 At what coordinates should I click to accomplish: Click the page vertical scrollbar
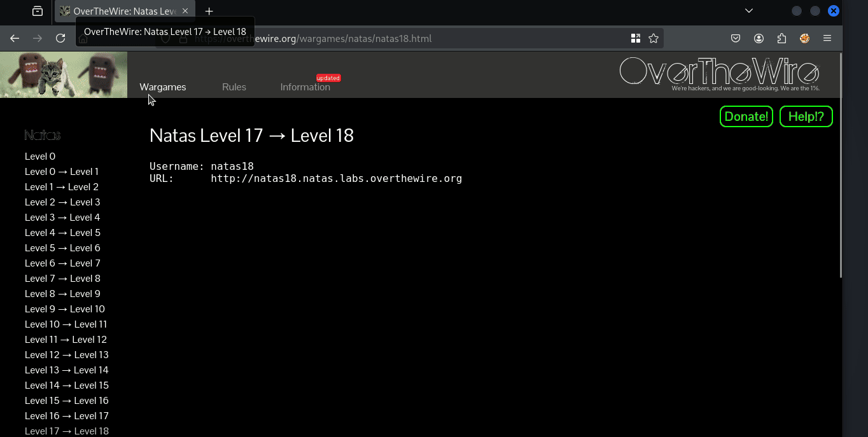[x=841, y=165]
